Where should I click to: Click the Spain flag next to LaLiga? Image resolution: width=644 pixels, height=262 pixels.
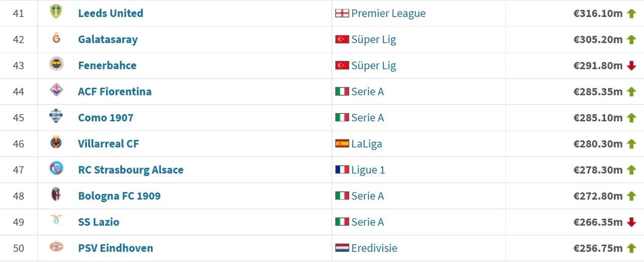(x=342, y=144)
